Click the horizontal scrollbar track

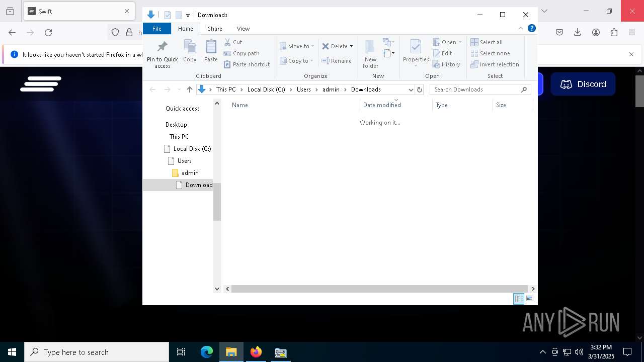380,289
